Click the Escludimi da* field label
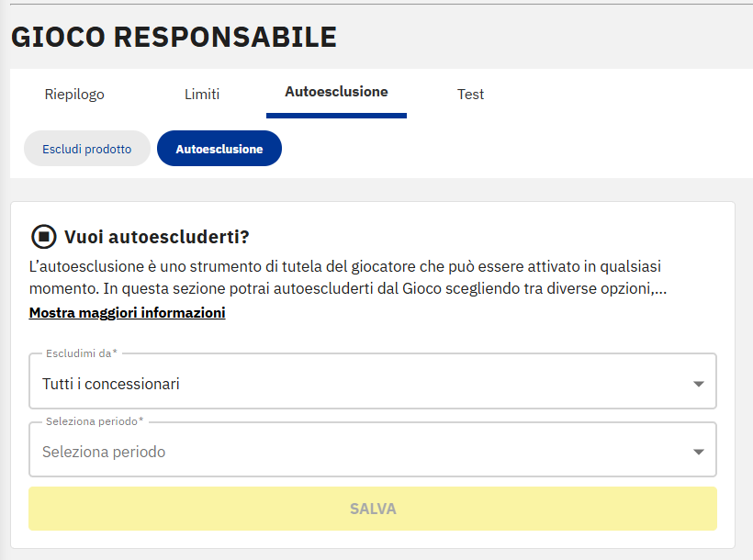 click(81, 353)
